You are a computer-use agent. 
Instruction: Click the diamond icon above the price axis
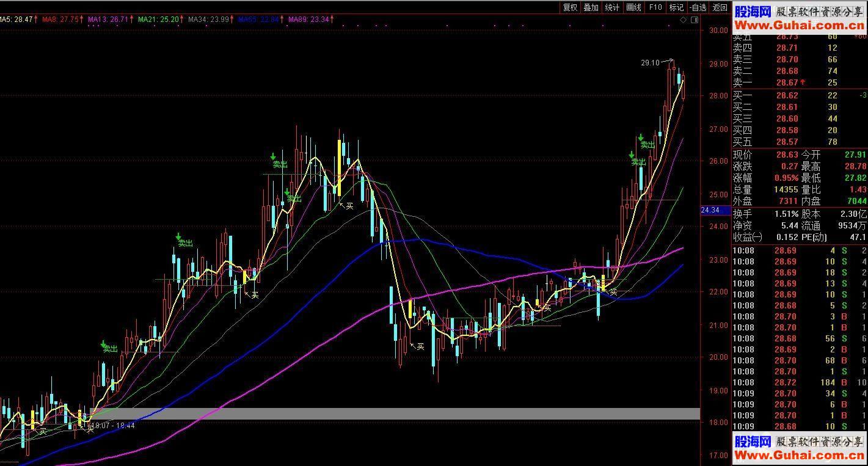point(683,20)
